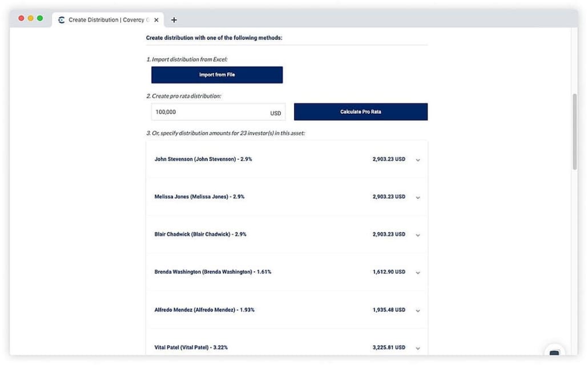Click the green macOS fullscreen button
Viewport: 588px width, 365px height.
tap(40, 18)
